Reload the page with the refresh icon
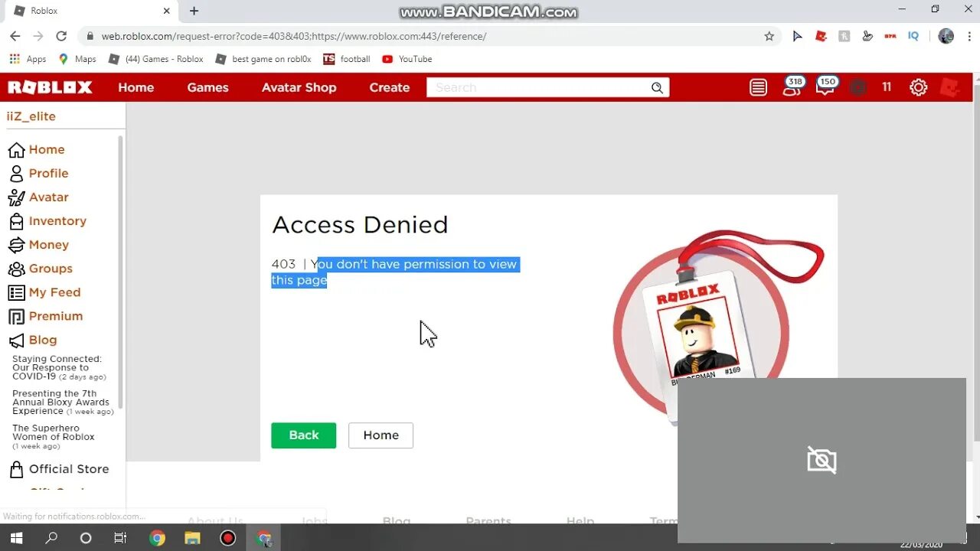The width and height of the screenshot is (980, 551). pos(61,36)
